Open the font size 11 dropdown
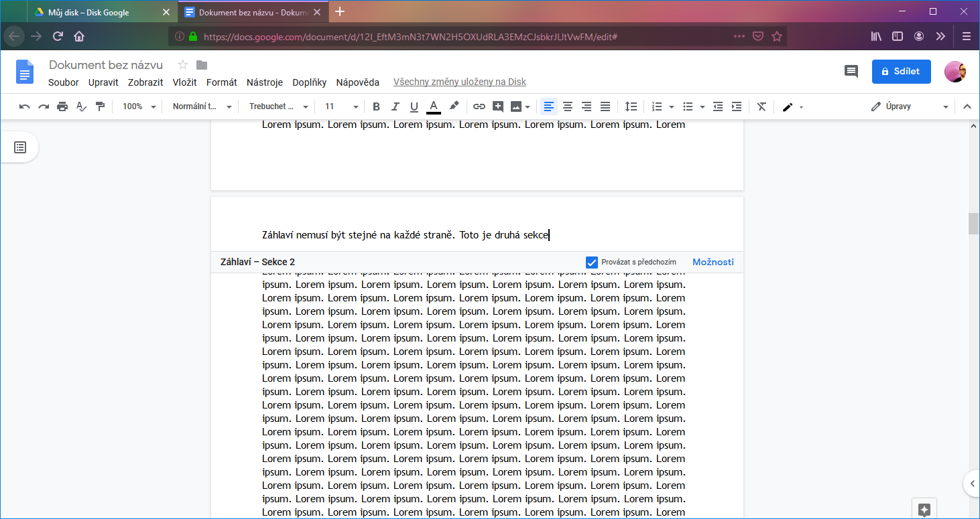This screenshot has height=519, width=980. (341, 106)
